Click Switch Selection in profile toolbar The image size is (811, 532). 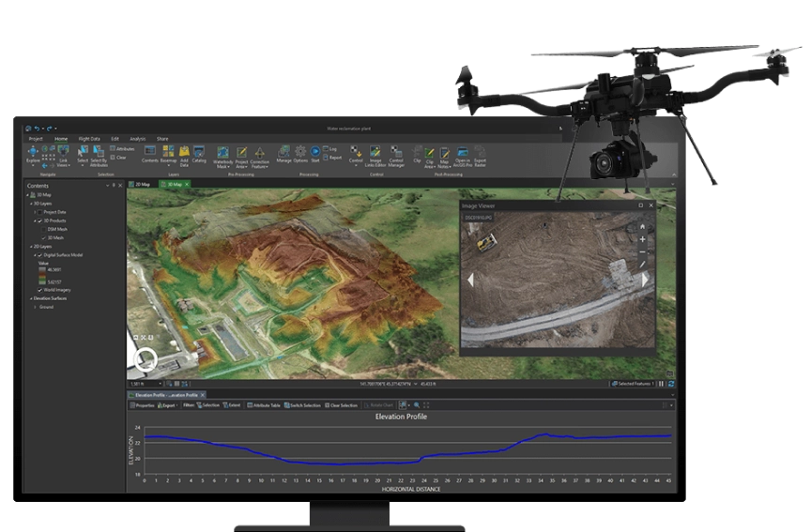point(305,405)
